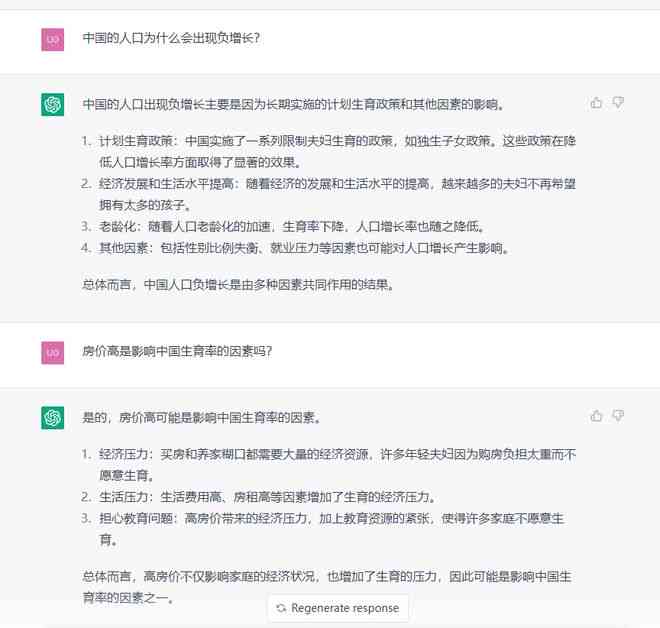Give thumbs down to the housing price answer
This screenshot has height=628, width=660.
pos(618,416)
